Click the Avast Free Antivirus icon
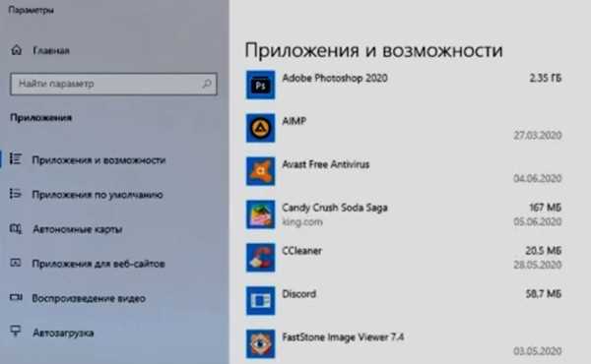 (260, 171)
